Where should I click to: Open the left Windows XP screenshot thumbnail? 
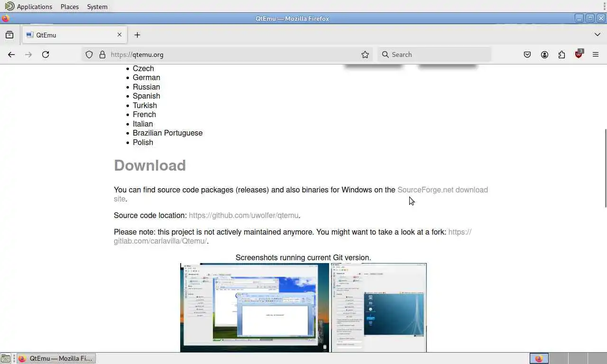click(x=255, y=308)
